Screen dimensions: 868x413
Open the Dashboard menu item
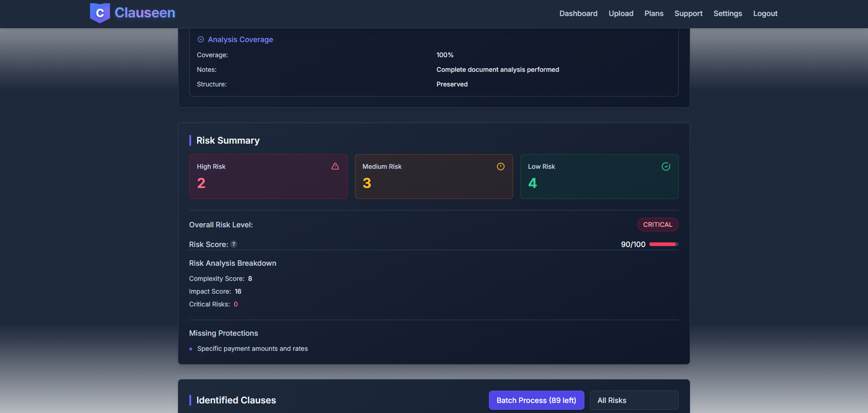click(578, 13)
